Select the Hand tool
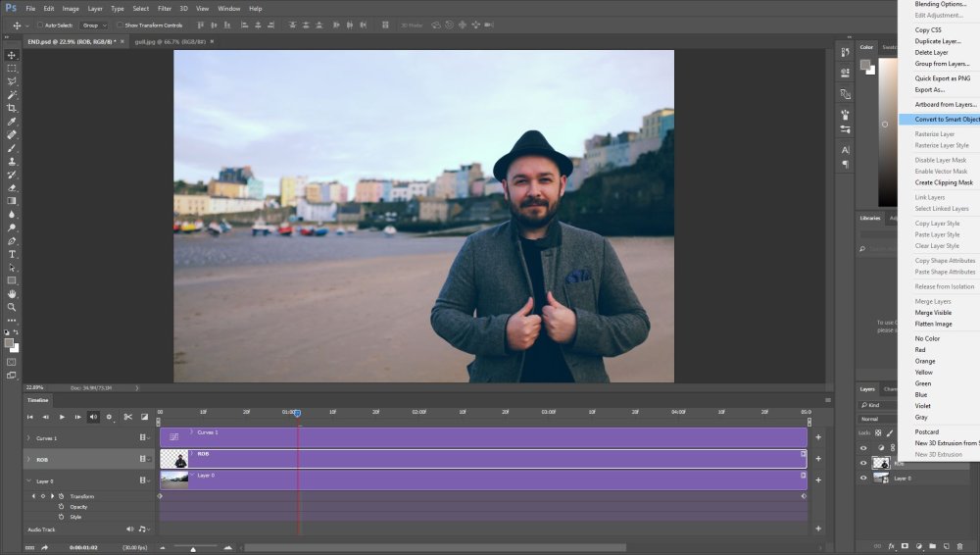The width and height of the screenshot is (980, 555). 11,294
